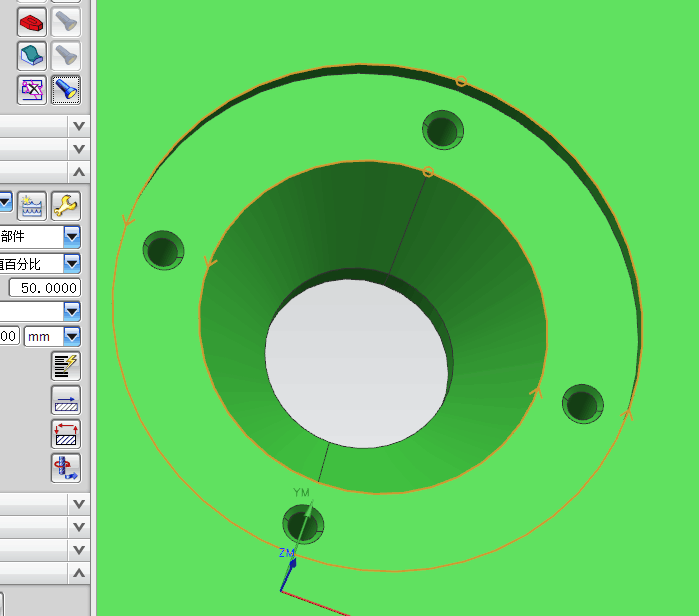Image resolution: width=699 pixels, height=616 pixels.
Task: Collapse the bottom open section with up chevron
Action: pyautogui.click(x=79, y=573)
